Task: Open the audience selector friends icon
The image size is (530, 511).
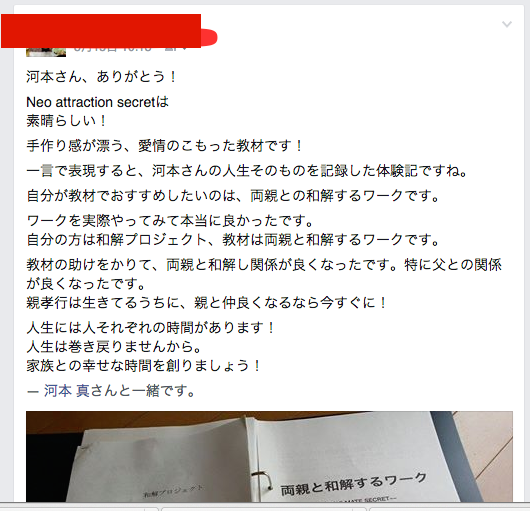Action: (x=171, y=50)
